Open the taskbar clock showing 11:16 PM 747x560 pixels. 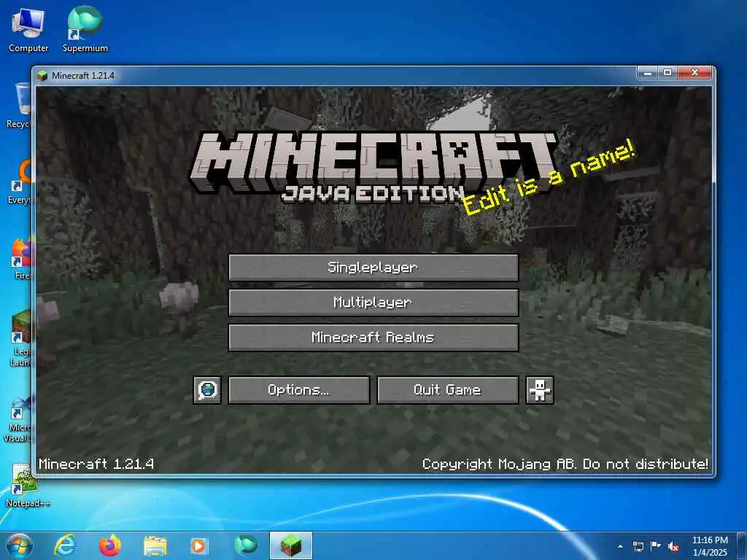click(710, 546)
